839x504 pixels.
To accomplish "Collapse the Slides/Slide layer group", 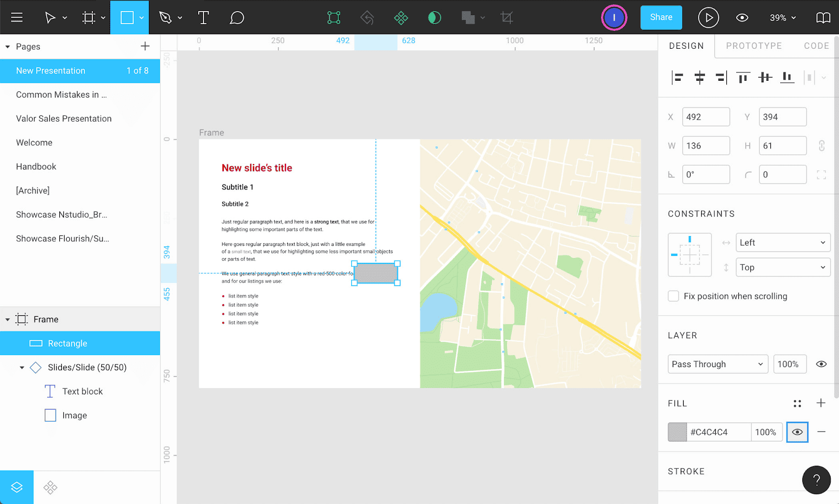I will 22,368.
